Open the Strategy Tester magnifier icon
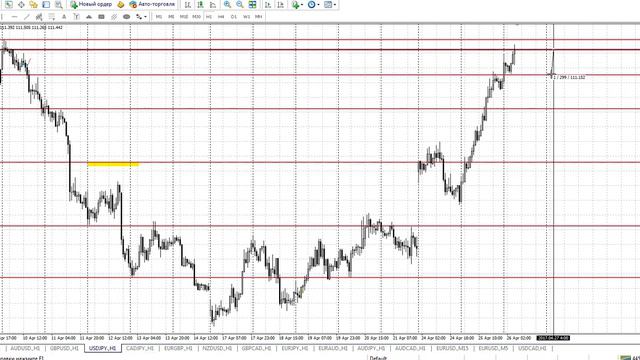 point(59,4)
